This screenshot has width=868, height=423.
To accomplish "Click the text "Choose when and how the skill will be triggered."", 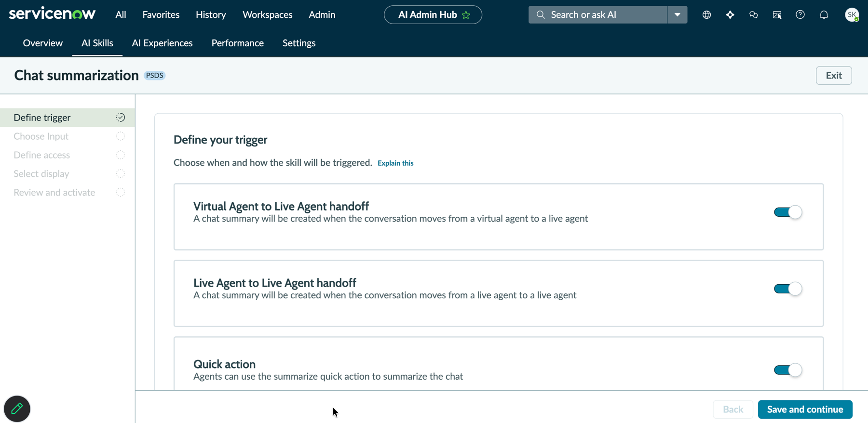I will click(273, 163).
